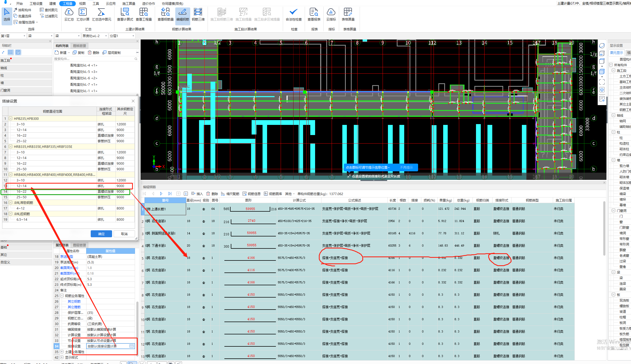This screenshot has width=631, height=364.
Task: Click 层间复制 copy between floors
Action: pos(112,53)
